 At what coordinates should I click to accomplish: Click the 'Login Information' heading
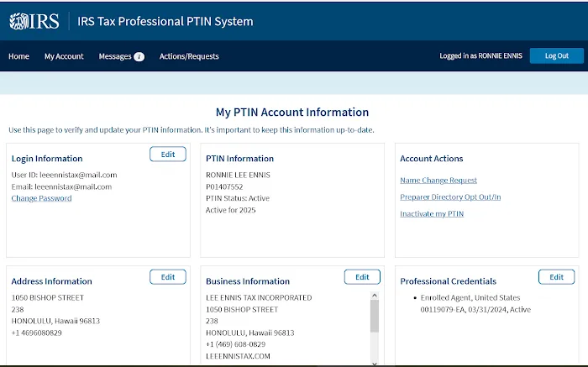point(47,159)
